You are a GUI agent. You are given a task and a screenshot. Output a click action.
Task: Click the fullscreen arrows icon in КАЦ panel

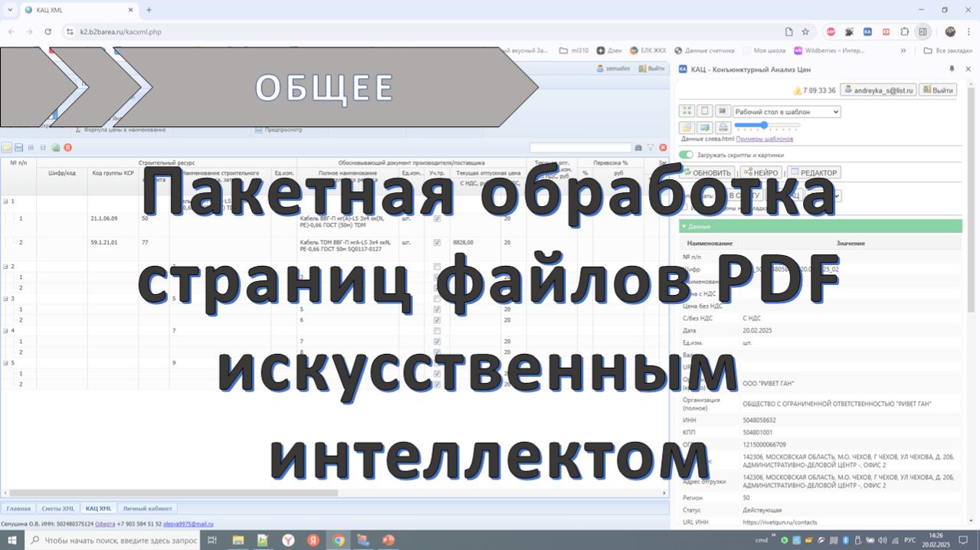[687, 111]
